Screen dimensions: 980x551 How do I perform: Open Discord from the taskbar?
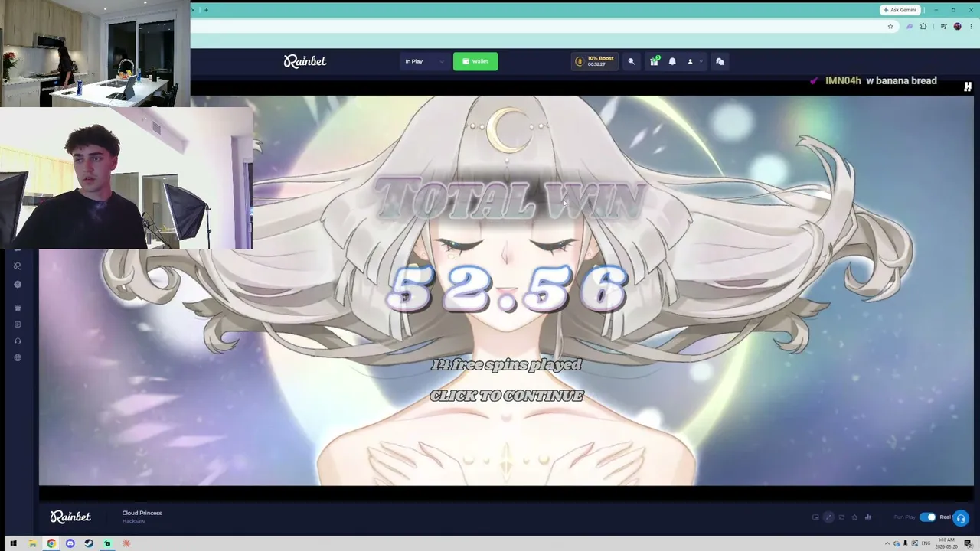click(70, 543)
